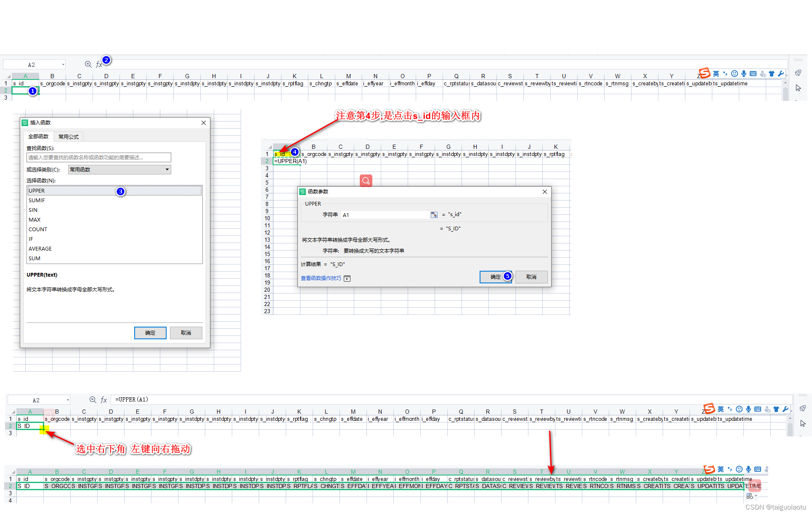Select SUMIF in the function list
The image size is (812, 515).
click(x=37, y=201)
